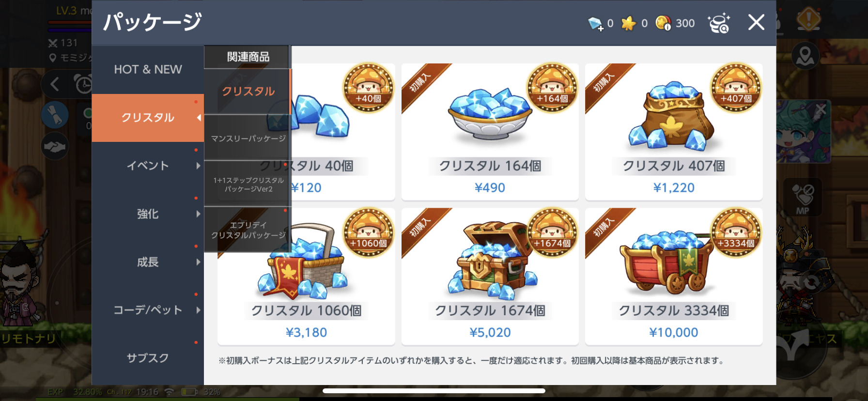Screen dimensions: 868x401
Task: Open the サブスク menu item
Action: [x=148, y=358]
